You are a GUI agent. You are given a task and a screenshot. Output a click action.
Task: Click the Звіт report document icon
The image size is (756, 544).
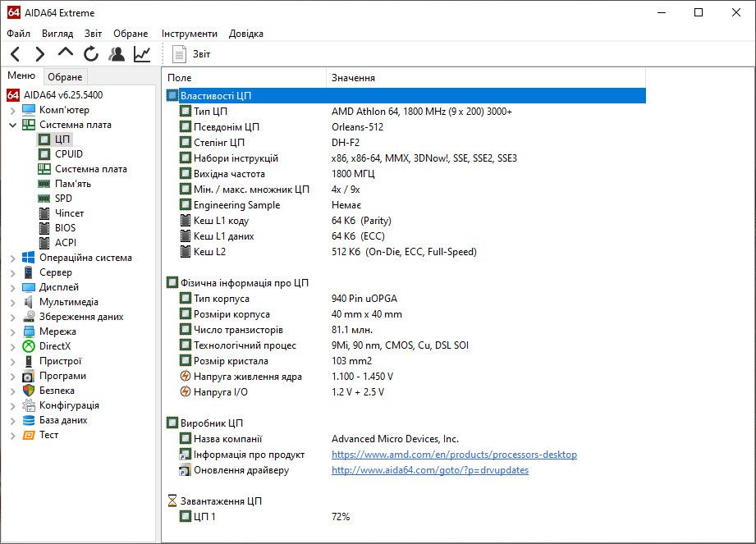pyautogui.click(x=179, y=54)
